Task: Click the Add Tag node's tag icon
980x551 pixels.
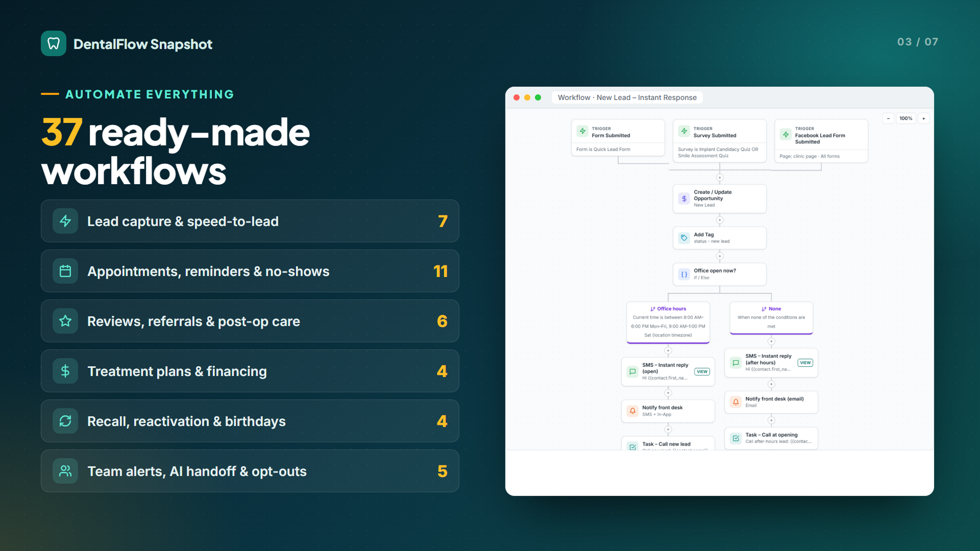Action: pos(684,238)
